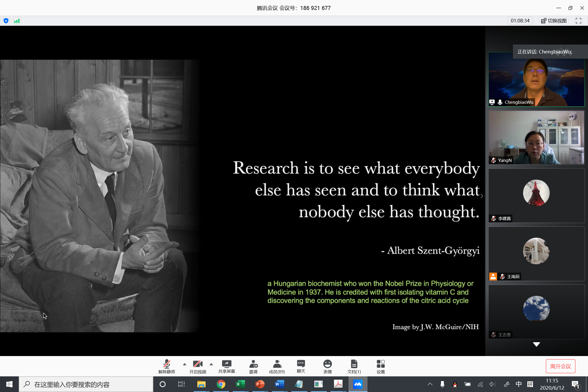Expand video options arrow beside 开启视频
The image size is (588, 392).
click(x=211, y=364)
